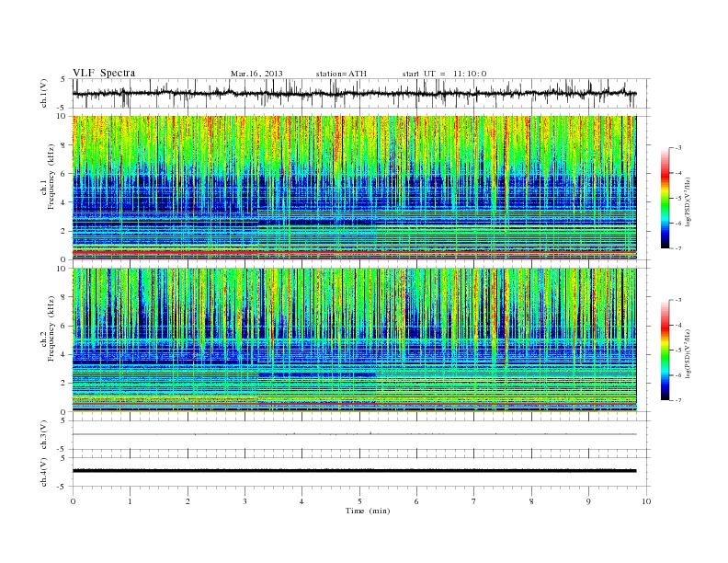Click the "station=ATH" header label

pos(341,74)
